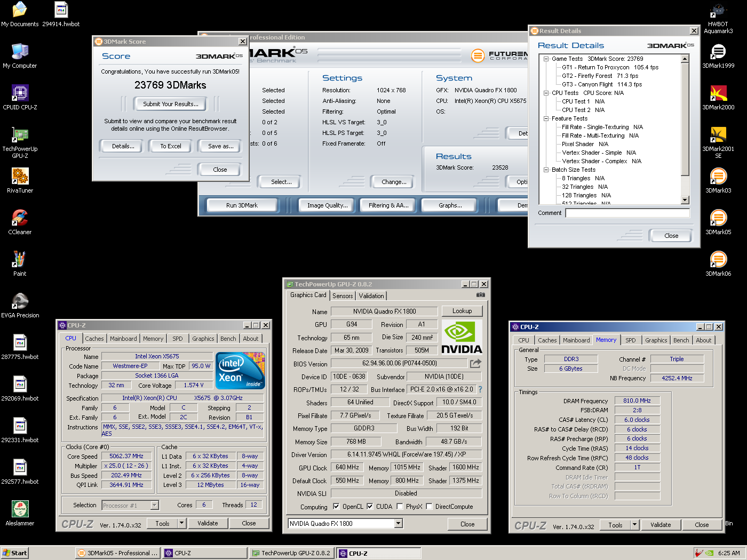This screenshot has height=560, width=747.
Task: Launch the 3DMark05 desktop shortcut
Action: tap(718, 222)
